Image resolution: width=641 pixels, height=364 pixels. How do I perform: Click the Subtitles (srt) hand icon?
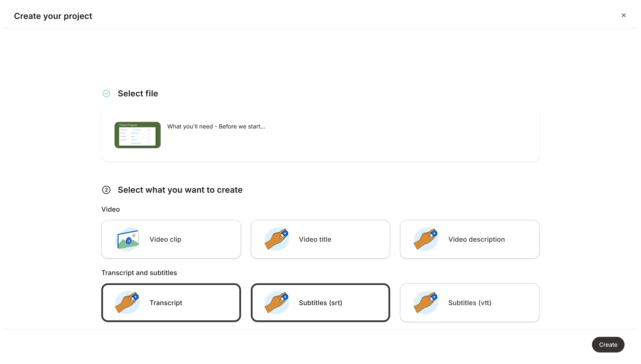pos(277,302)
